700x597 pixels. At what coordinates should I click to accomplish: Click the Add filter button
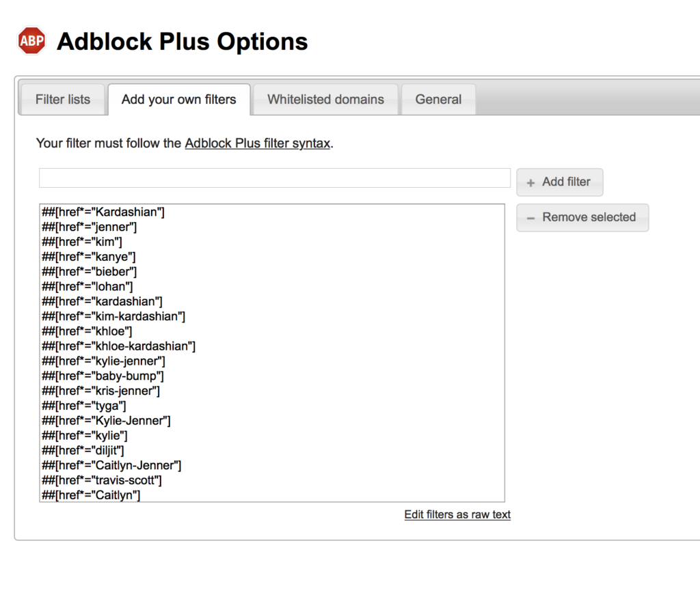tap(559, 182)
